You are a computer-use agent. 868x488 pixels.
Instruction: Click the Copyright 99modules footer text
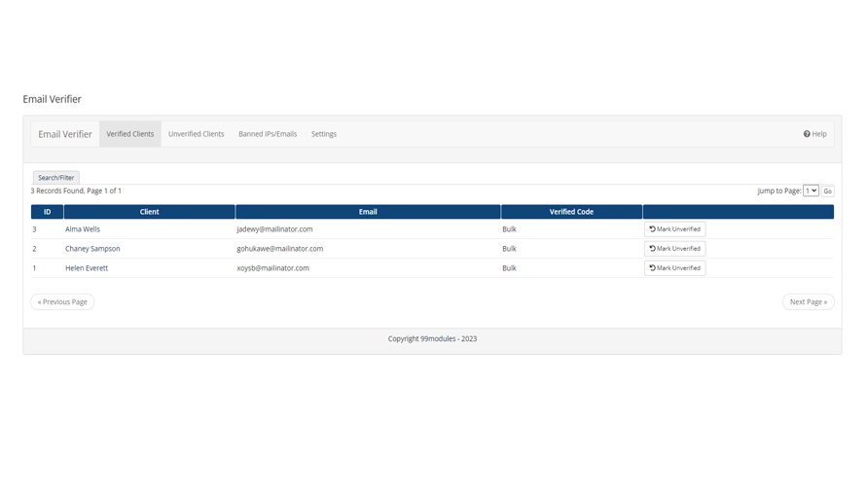coord(432,338)
